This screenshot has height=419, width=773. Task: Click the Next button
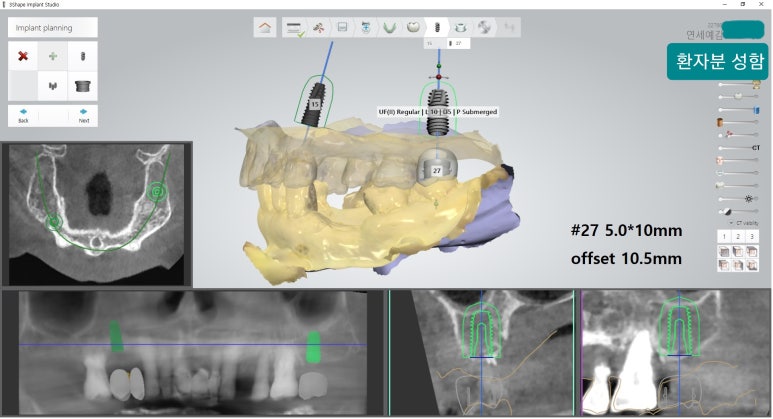83,114
